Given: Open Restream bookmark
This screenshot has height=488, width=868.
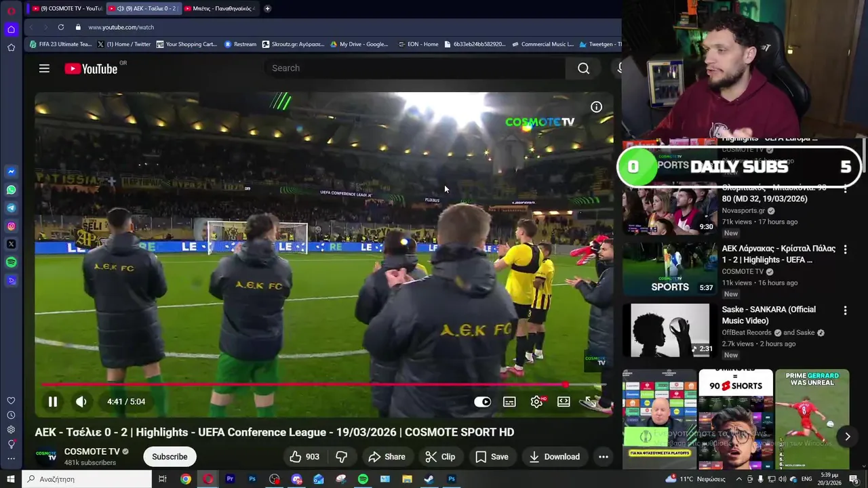Looking at the screenshot, I should pyautogui.click(x=240, y=44).
